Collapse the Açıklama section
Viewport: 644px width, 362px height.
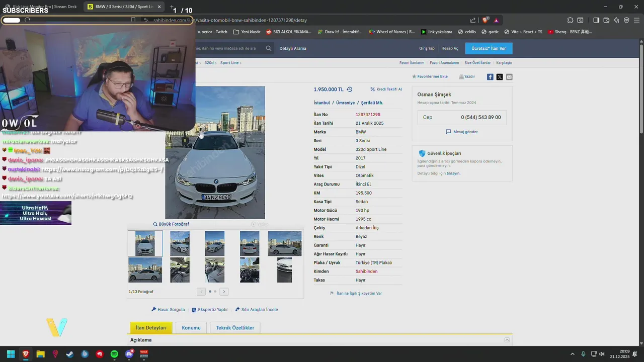pos(507,340)
